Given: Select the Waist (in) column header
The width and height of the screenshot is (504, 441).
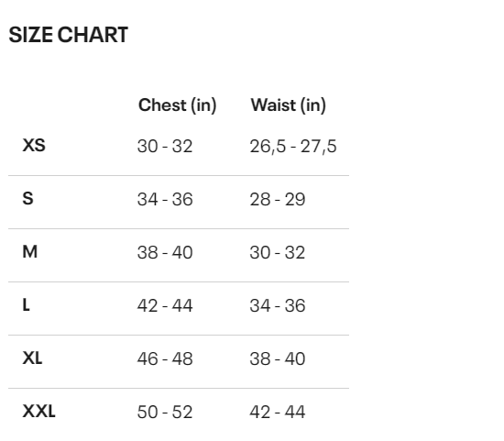Looking at the screenshot, I should click(x=289, y=105).
